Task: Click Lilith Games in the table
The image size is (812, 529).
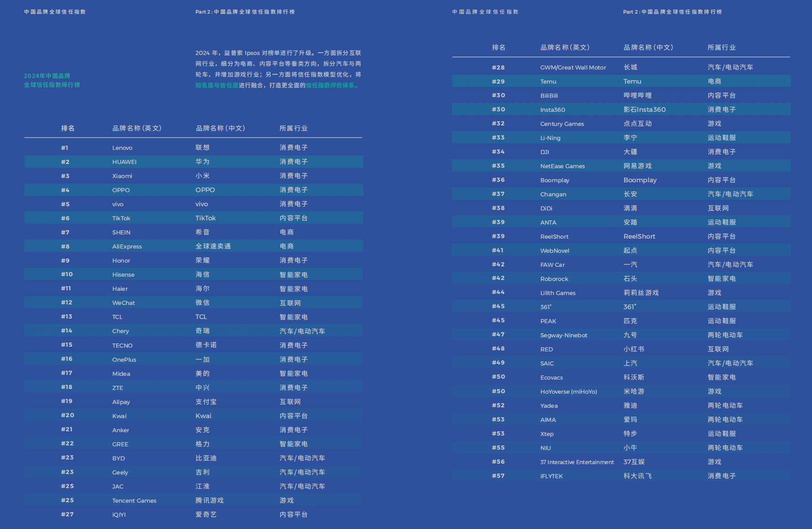Action: (558, 293)
